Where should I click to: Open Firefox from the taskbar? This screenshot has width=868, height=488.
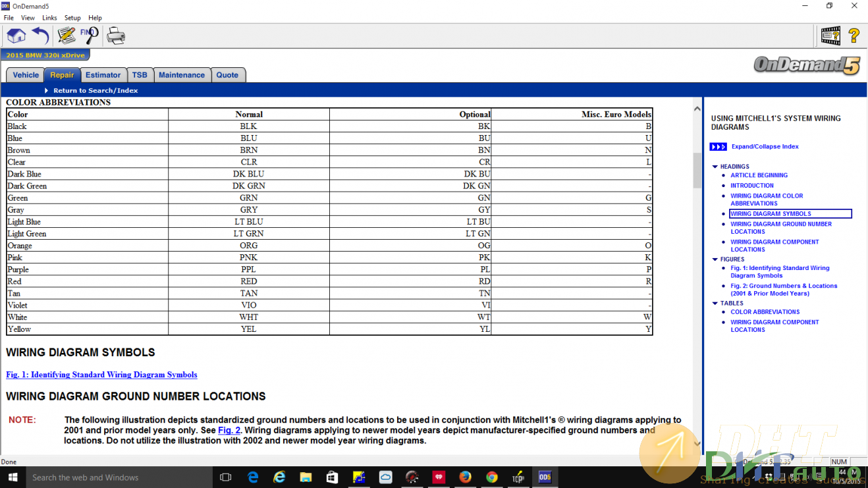pos(466,477)
